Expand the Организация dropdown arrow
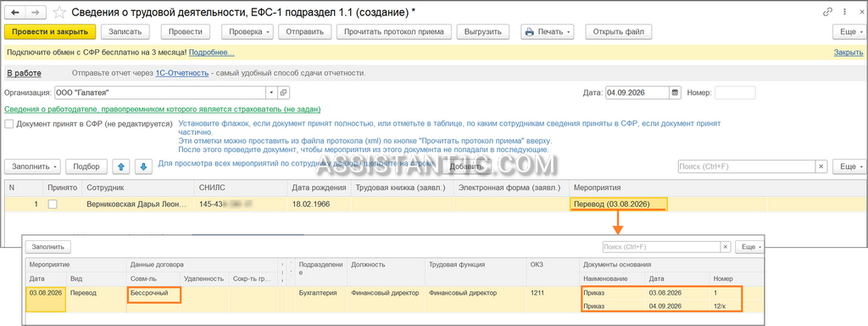Image resolution: width=868 pixels, height=326 pixels. tap(271, 93)
